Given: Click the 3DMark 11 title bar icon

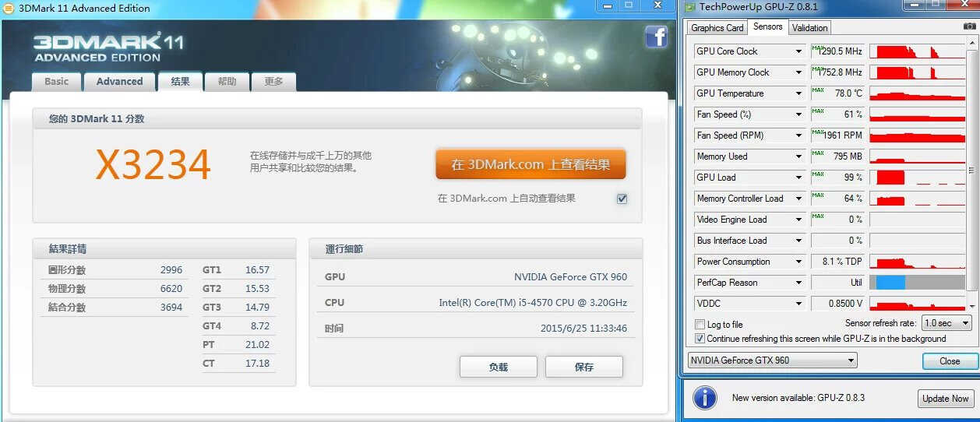Looking at the screenshot, I should [x=9, y=7].
